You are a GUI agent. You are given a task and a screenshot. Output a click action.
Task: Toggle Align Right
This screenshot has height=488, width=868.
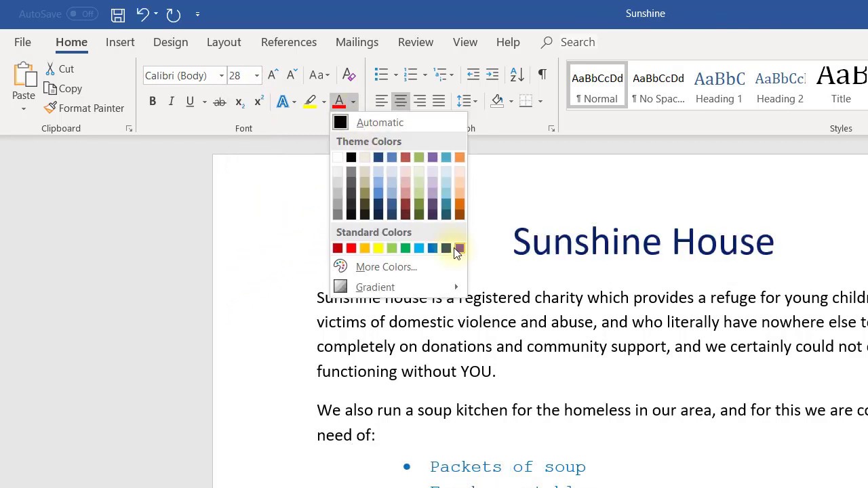(420, 102)
